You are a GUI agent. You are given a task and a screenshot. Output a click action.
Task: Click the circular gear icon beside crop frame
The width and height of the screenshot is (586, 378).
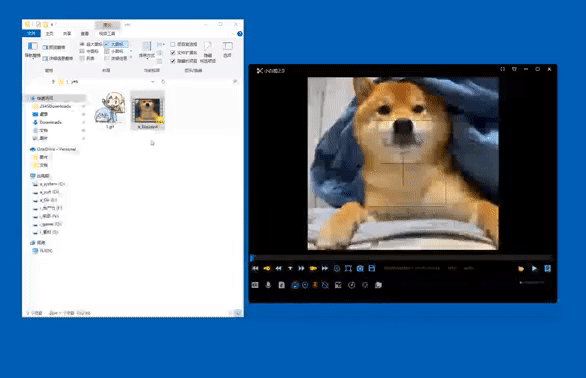coord(337,268)
